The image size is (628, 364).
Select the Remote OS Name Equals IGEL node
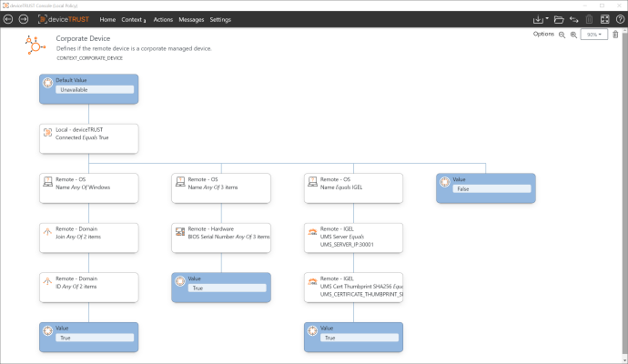353,188
